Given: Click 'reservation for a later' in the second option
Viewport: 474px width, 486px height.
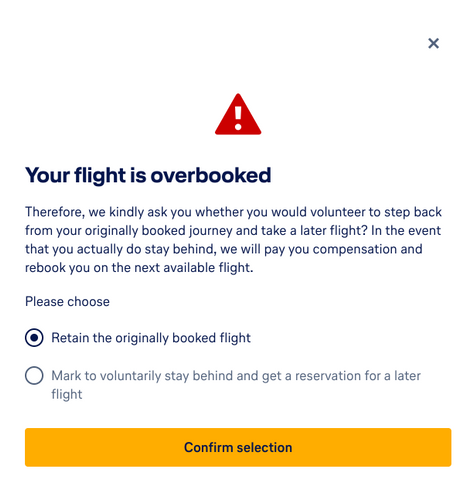Looking at the screenshot, I should [358, 376].
